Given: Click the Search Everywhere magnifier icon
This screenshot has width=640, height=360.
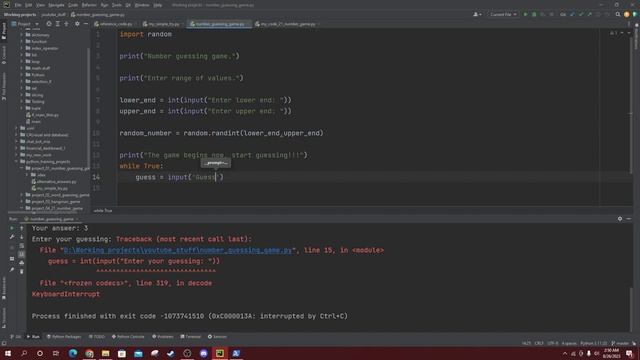Looking at the screenshot, I should (618, 14).
